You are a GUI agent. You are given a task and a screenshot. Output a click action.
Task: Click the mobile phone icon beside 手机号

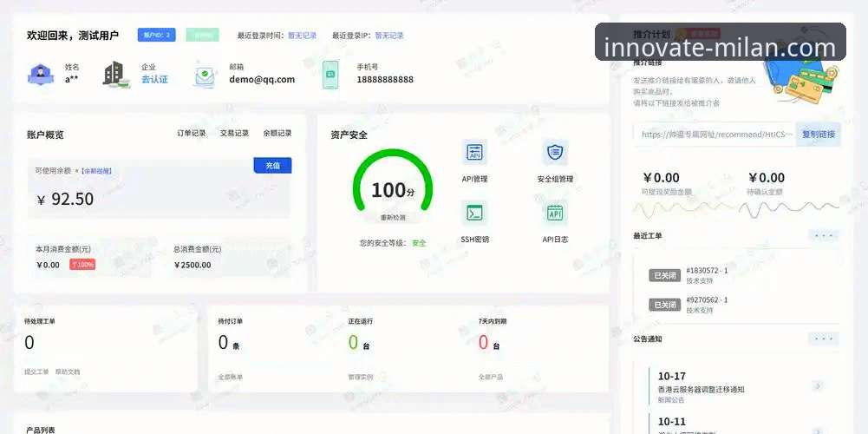click(330, 75)
